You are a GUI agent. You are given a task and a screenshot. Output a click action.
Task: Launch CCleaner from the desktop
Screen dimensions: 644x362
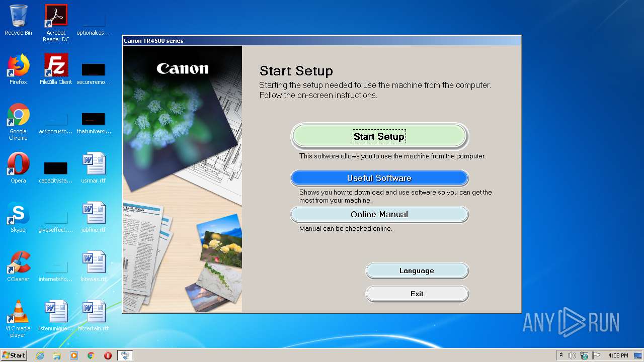[x=18, y=266]
